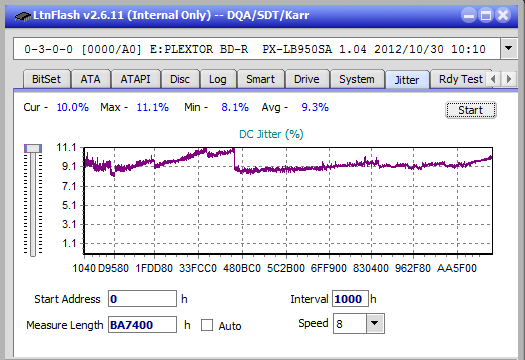Start the jitter measurement
Screen dimensions: 525x360
471,110
